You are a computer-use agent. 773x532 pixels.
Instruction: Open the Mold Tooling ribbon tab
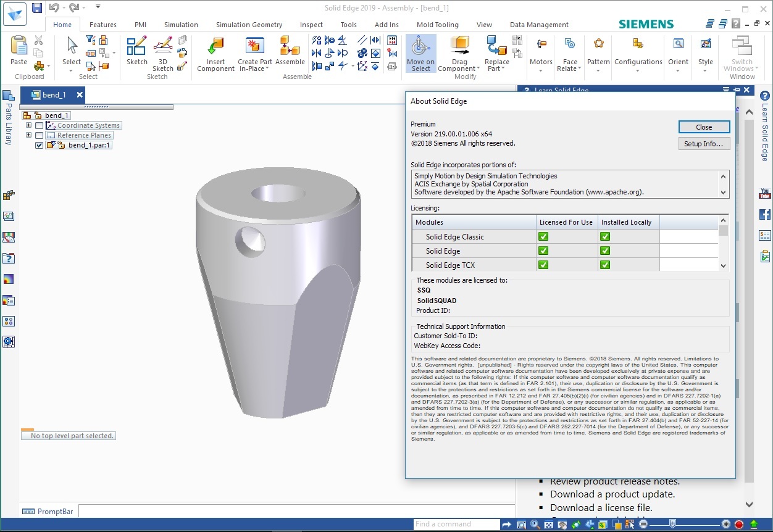tap(437, 25)
